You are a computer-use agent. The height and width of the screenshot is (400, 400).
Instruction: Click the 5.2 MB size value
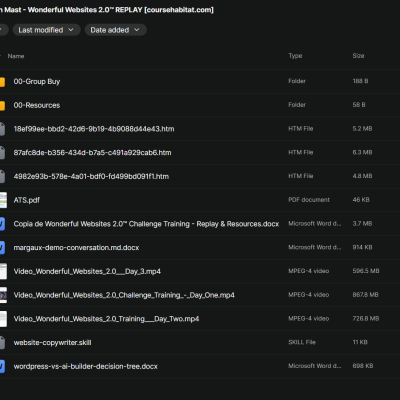point(362,129)
